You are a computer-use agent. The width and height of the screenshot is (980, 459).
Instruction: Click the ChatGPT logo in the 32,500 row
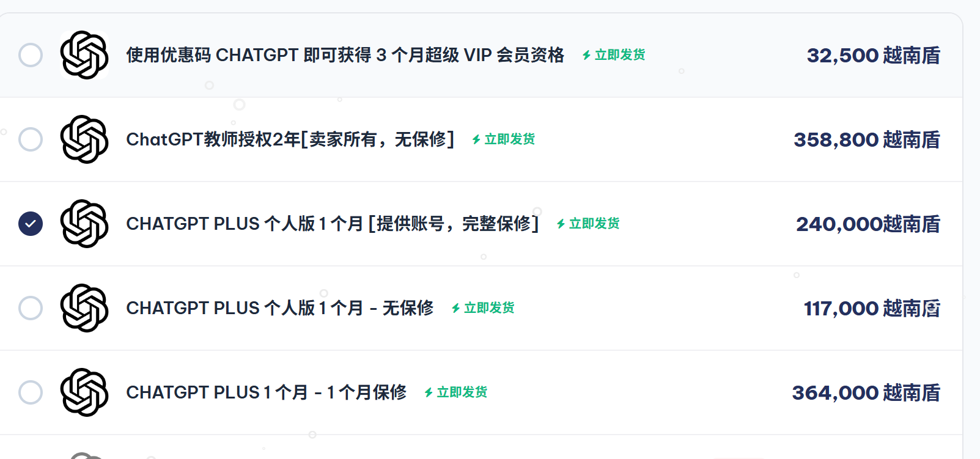(84, 55)
